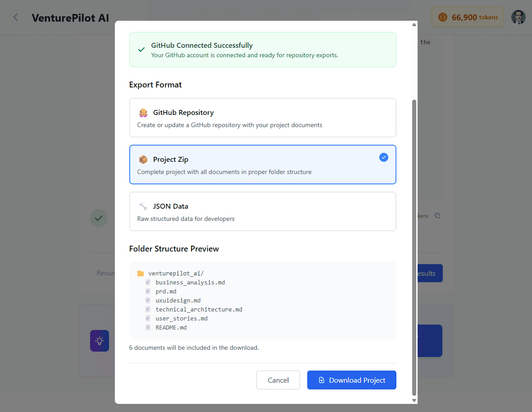
Task: Select prd.md in the folder preview
Action: pyautogui.click(x=166, y=292)
